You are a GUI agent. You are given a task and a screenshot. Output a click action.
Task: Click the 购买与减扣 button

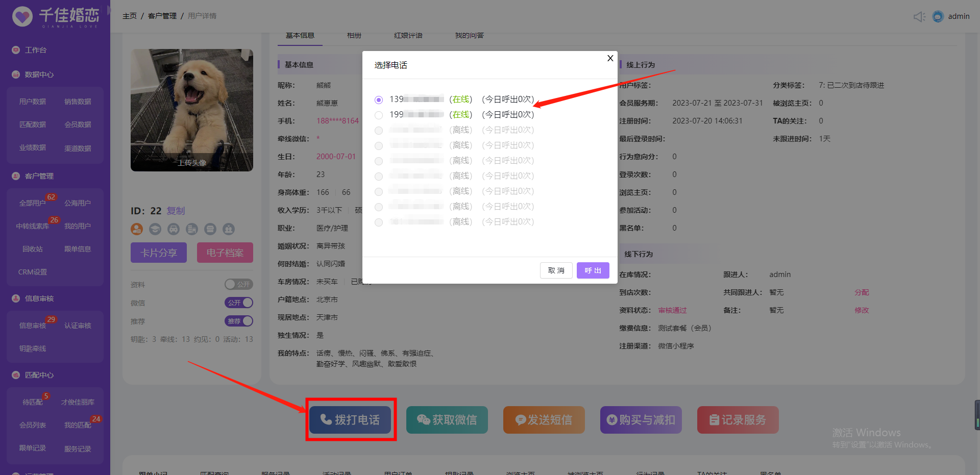641,420
